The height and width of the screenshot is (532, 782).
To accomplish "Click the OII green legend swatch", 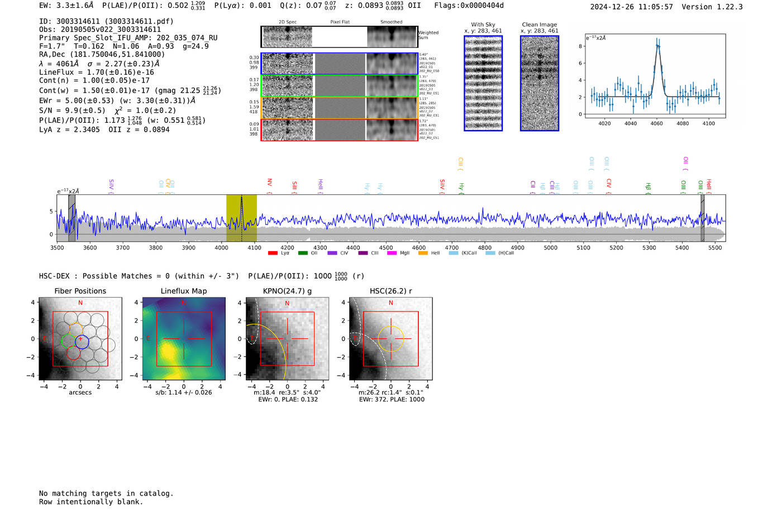I will click(303, 253).
